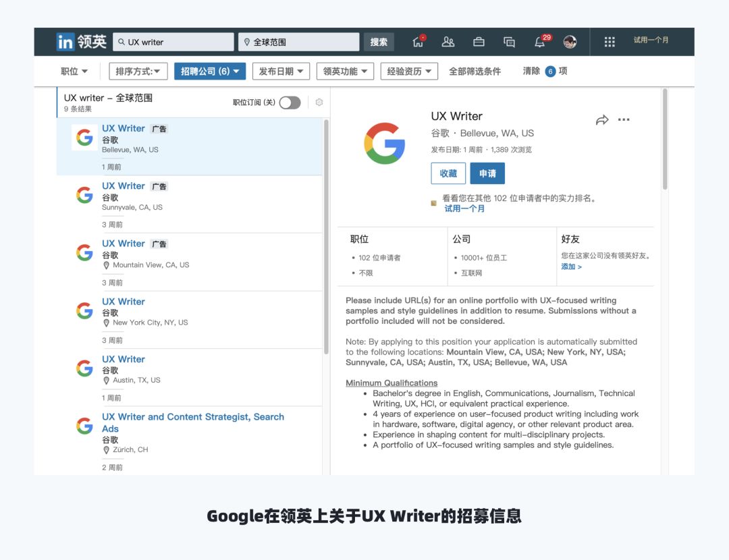Click Google logo beside New York City listing
The height and width of the screenshot is (560, 729).
click(x=84, y=310)
